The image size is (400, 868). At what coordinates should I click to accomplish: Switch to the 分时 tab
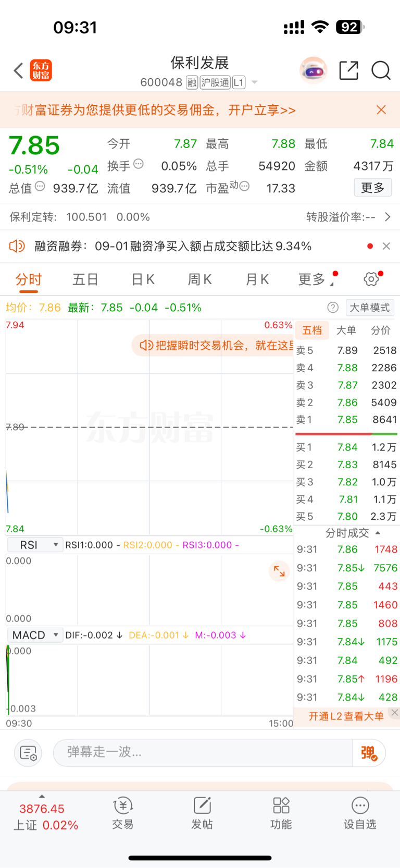(x=29, y=279)
